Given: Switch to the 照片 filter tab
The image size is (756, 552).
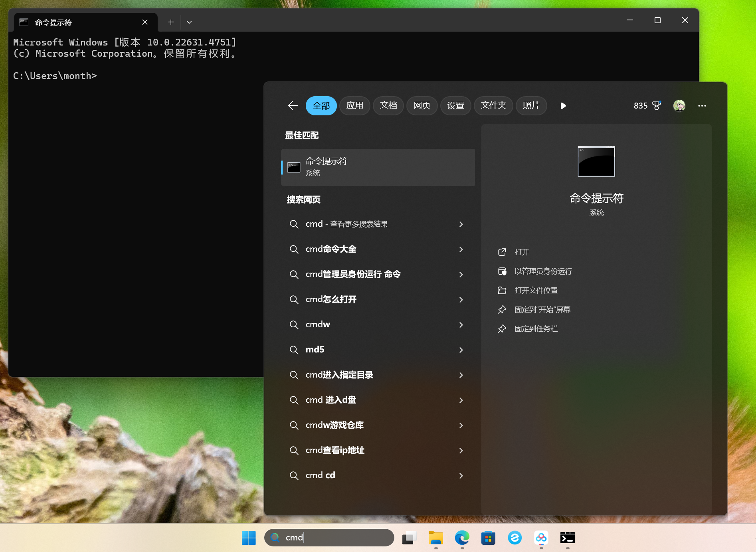Looking at the screenshot, I should (x=531, y=106).
